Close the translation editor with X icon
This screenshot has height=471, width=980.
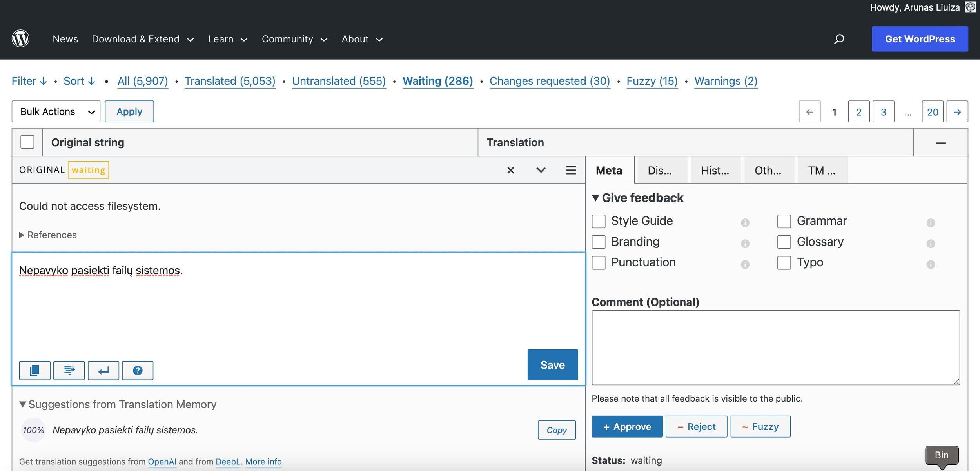point(510,170)
